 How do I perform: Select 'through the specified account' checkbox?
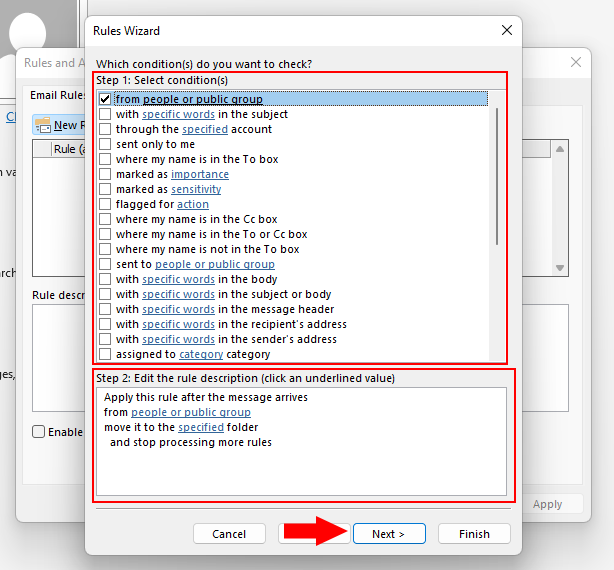coord(105,129)
